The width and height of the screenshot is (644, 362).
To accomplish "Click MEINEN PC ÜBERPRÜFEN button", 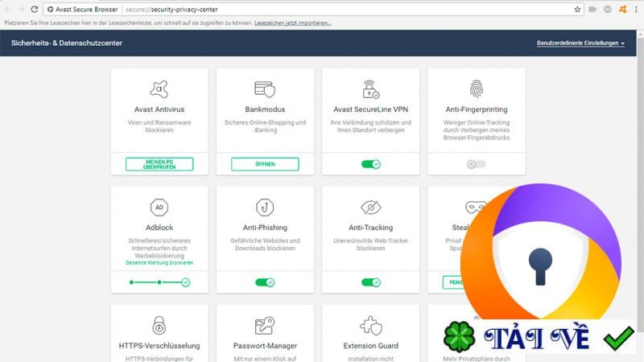I will pyautogui.click(x=159, y=164).
